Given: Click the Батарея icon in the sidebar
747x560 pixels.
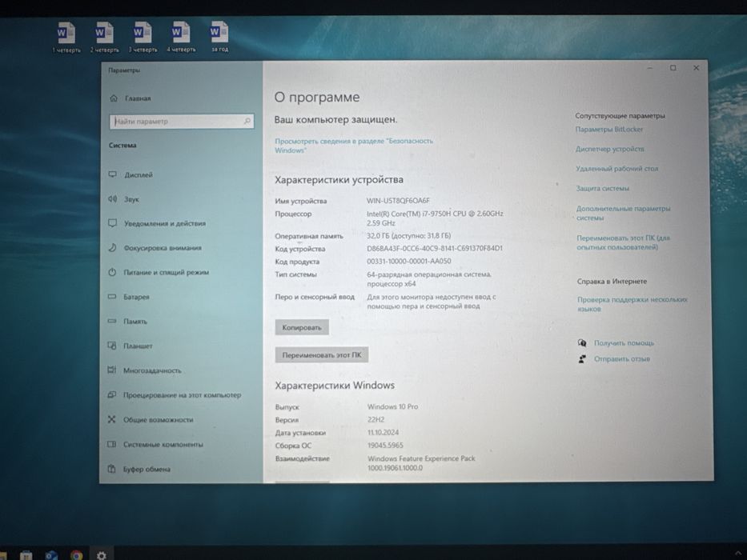Looking at the screenshot, I should tap(112, 296).
